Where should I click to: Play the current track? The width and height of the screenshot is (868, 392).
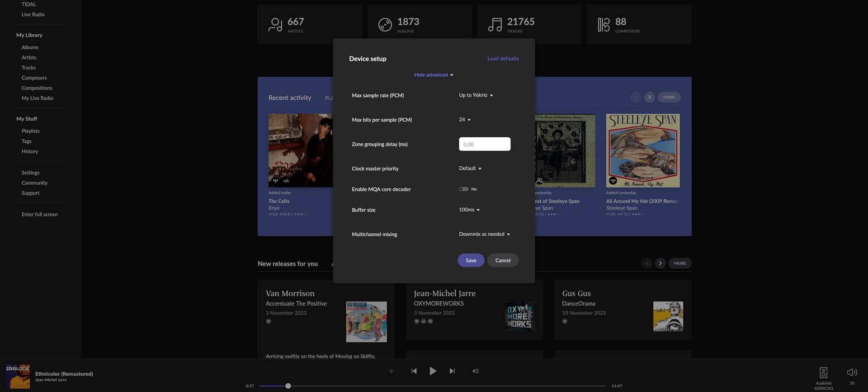pyautogui.click(x=433, y=371)
